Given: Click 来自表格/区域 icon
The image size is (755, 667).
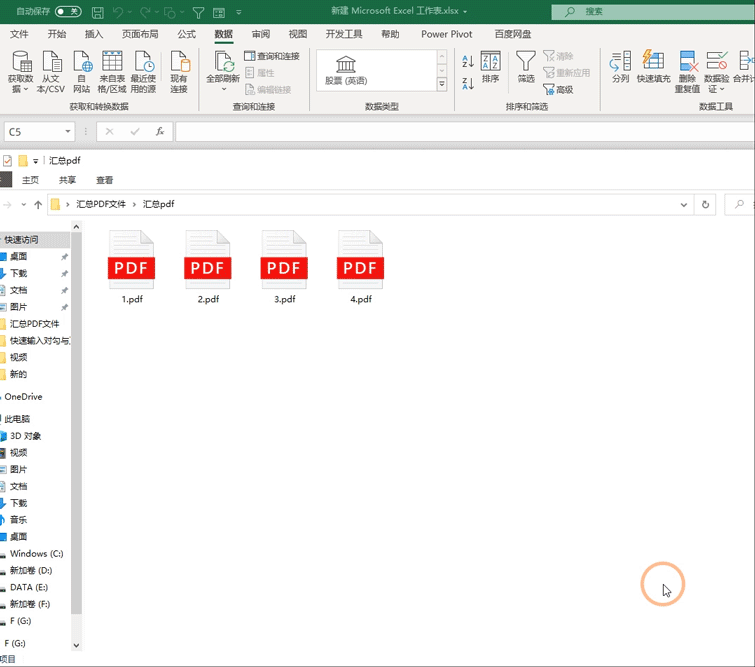Looking at the screenshot, I should pos(112,72).
